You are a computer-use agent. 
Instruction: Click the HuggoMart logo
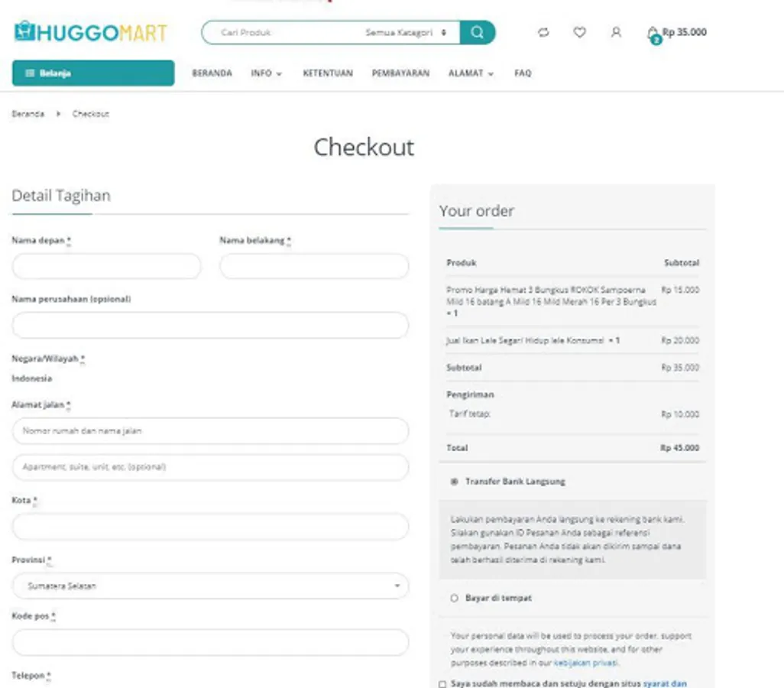pos(90,32)
